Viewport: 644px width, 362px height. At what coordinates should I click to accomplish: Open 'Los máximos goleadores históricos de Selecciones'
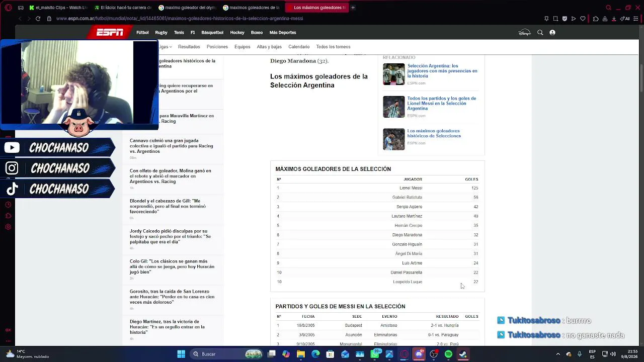pos(434,133)
